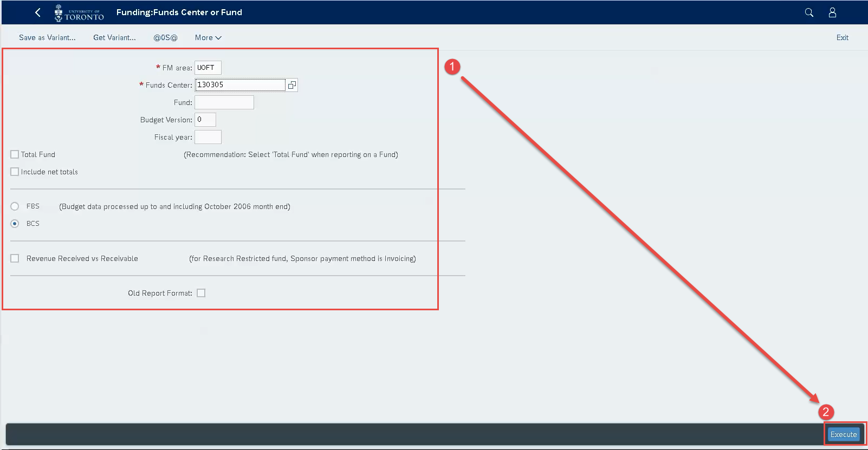This screenshot has width=868, height=450.
Task: Enable the Total Fund checkbox
Action: click(15, 154)
